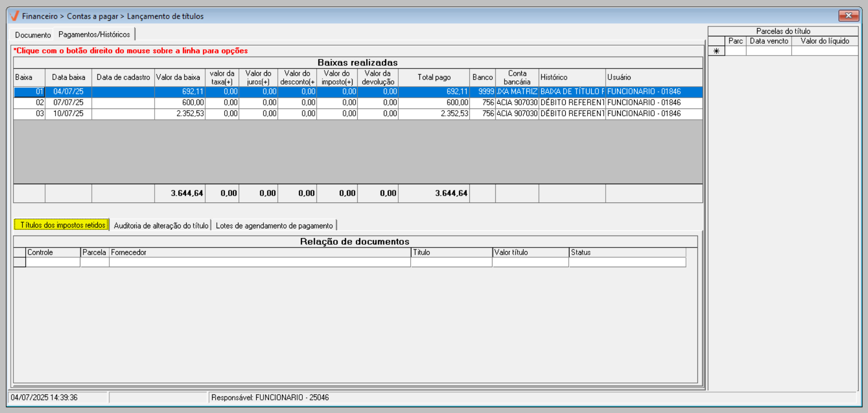This screenshot has height=413, width=868.
Task: Click the empty Fornecedor cell in Relação de documentos
Action: click(259, 263)
